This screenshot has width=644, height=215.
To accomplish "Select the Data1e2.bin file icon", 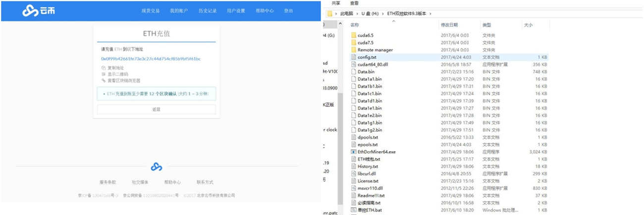I will (x=353, y=115).
